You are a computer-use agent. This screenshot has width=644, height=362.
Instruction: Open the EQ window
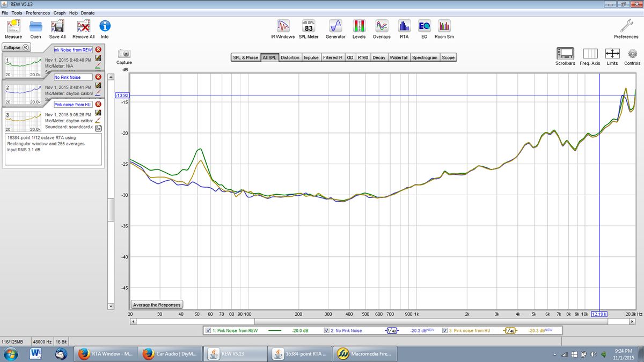click(425, 27)
